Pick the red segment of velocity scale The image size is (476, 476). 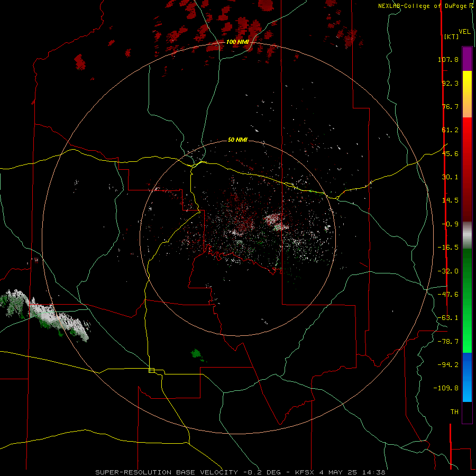467,169
